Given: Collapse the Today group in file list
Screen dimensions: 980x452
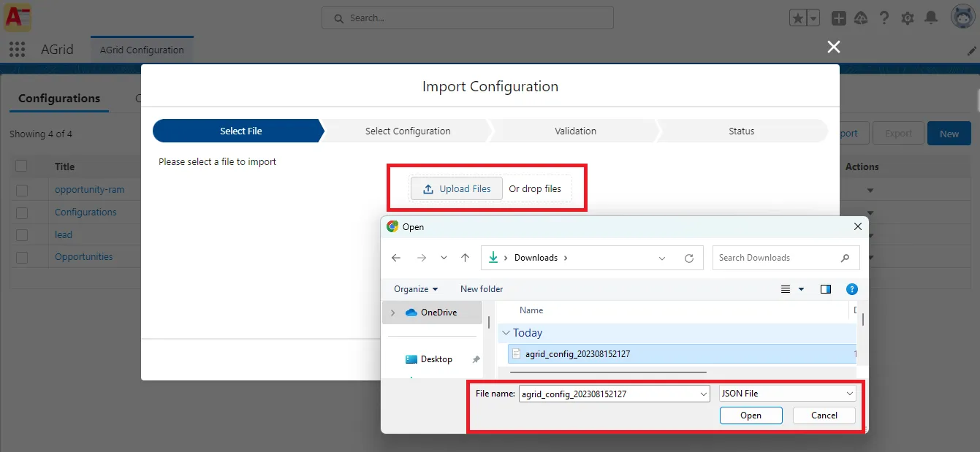Looking at the screenshot, I should point(506,332).
